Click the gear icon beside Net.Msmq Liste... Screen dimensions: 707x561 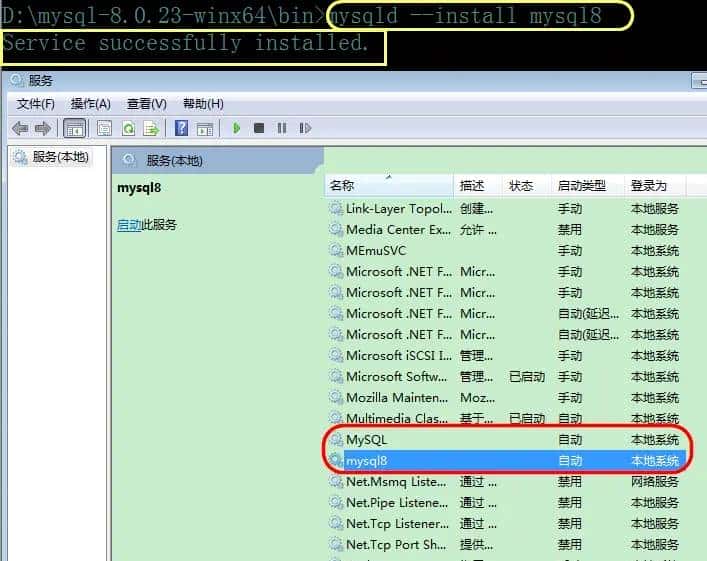[x=336, y=481]
